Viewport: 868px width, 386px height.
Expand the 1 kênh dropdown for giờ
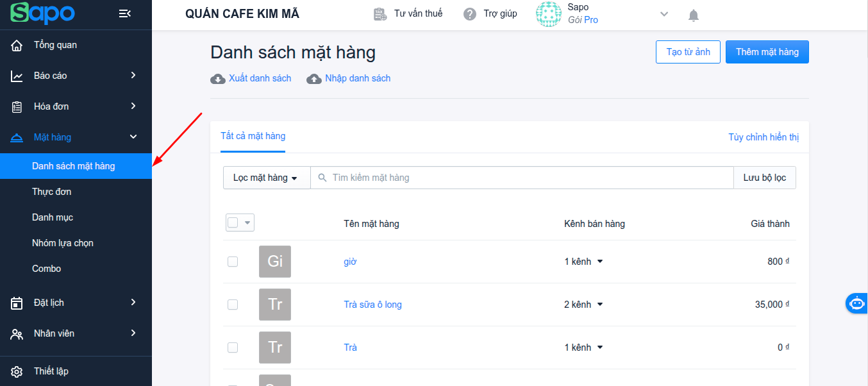pyautogui.click(x=600, y=262)
